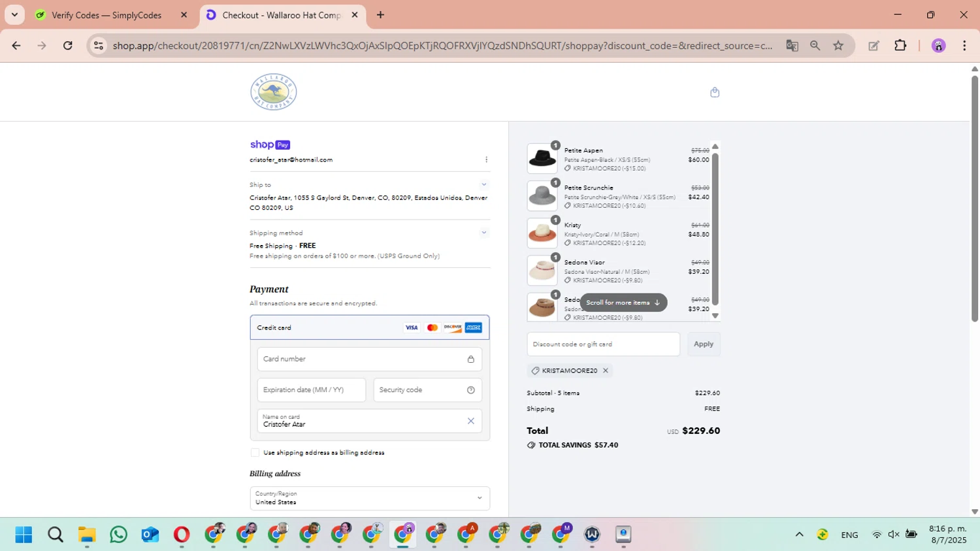
Task: Focus the Card number field
Action: coord(370,359)
